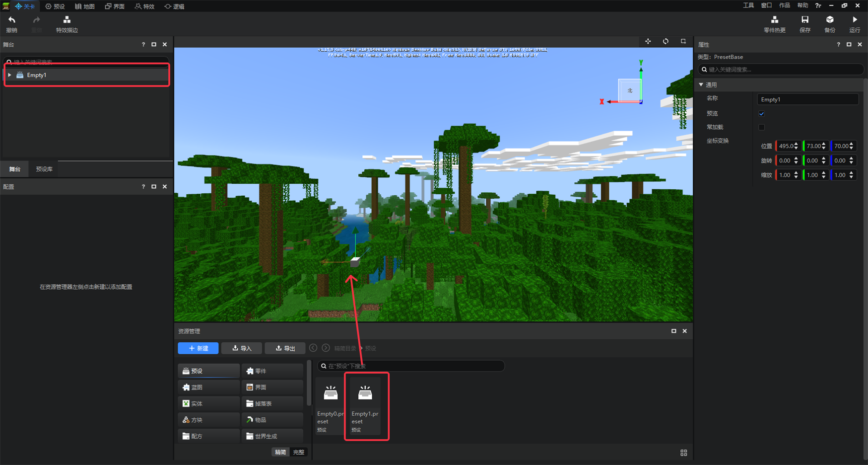
Task: Click the 保存 save icon
Action: click(804, 20)
